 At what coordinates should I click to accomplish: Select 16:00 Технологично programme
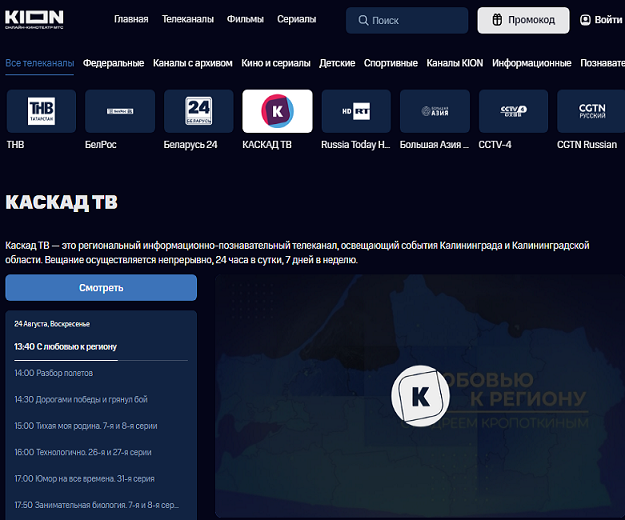click(x=83, y=452)
